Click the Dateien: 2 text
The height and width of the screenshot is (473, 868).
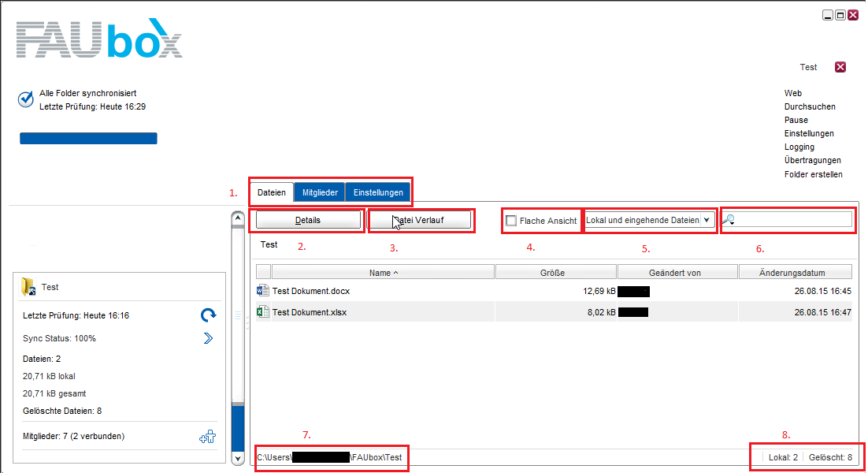pyautogui.click(x=42, y=359)
